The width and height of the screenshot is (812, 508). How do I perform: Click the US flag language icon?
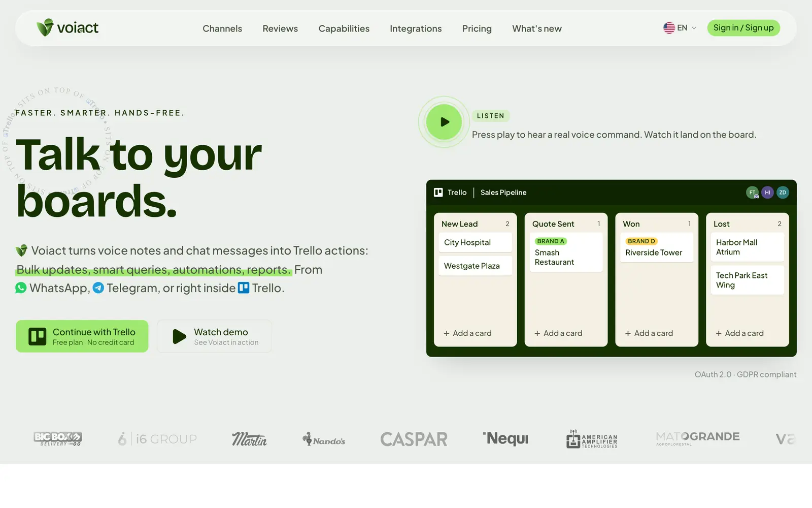click(669, 28)
